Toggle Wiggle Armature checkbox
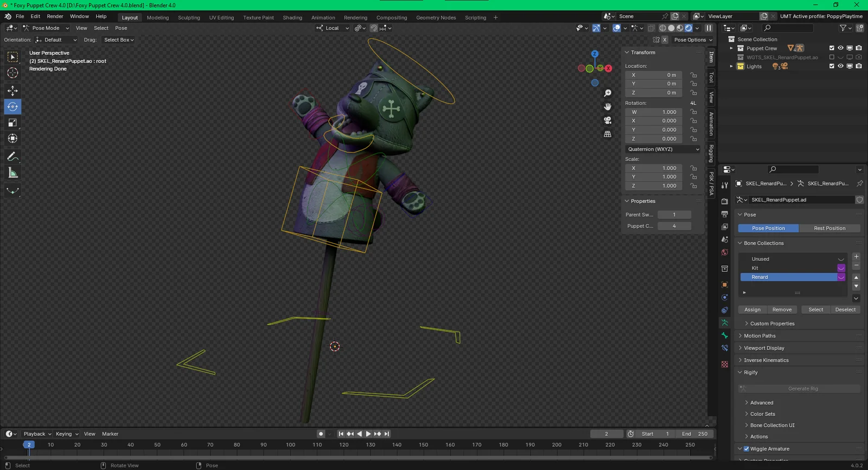The width and height of the screenshot is (868, 470). pyautogui.click(x=746, y=449)
